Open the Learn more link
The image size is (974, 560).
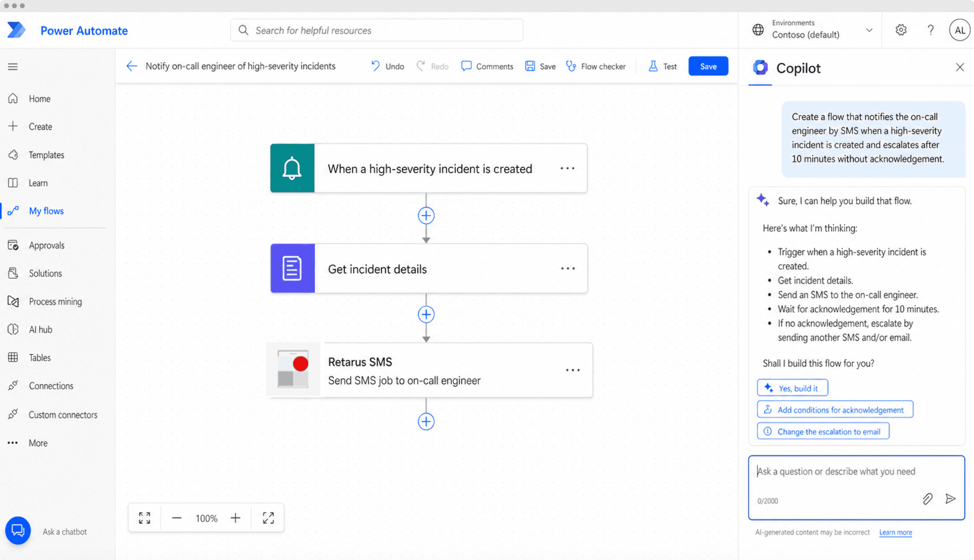tap(895, 532)
